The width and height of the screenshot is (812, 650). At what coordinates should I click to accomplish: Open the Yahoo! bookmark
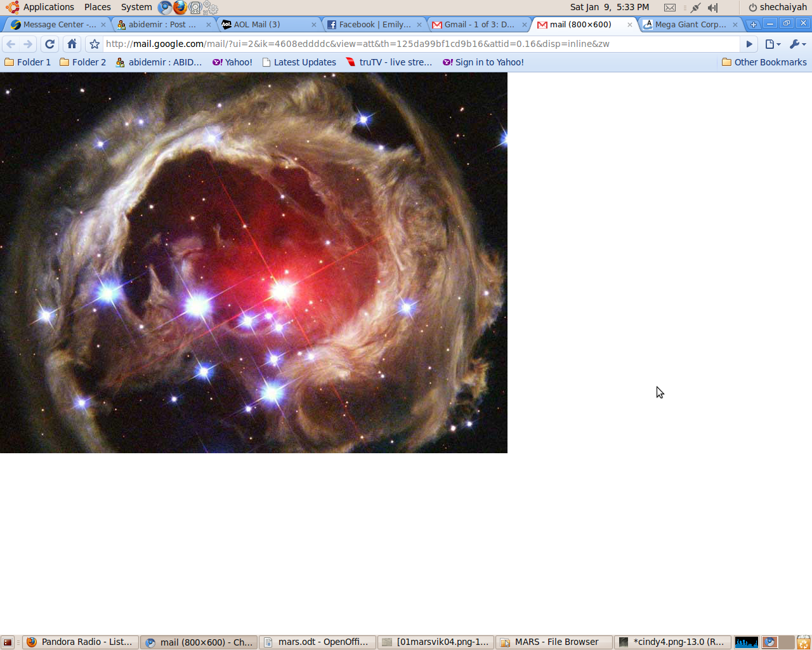(x=232, y=62)
